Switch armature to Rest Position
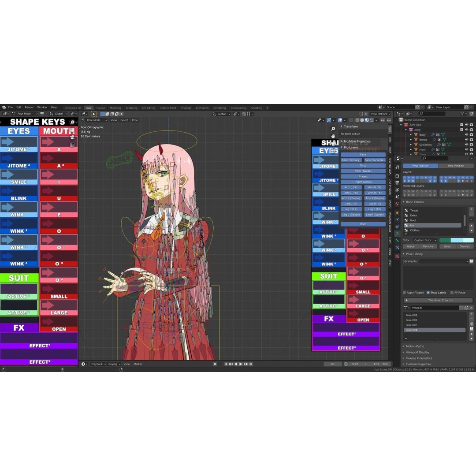Viewport: 476px width, 476px height. coord(456,166)
